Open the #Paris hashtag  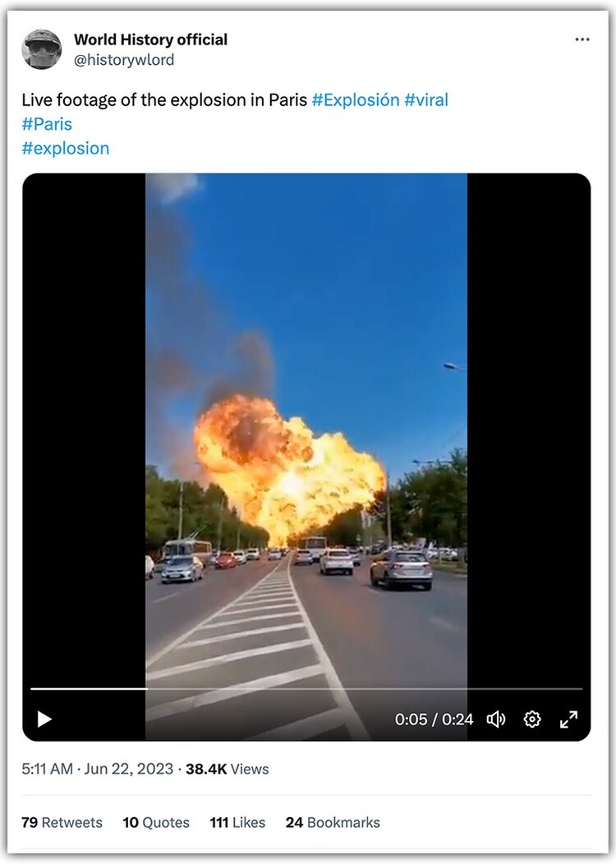(47, 124)
